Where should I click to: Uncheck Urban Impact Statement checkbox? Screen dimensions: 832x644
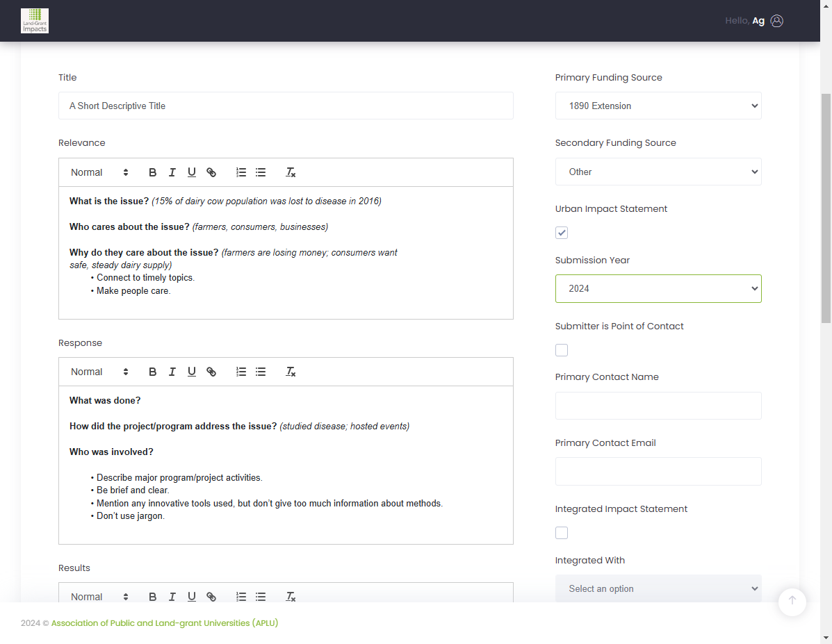click(x=562, y=233)
